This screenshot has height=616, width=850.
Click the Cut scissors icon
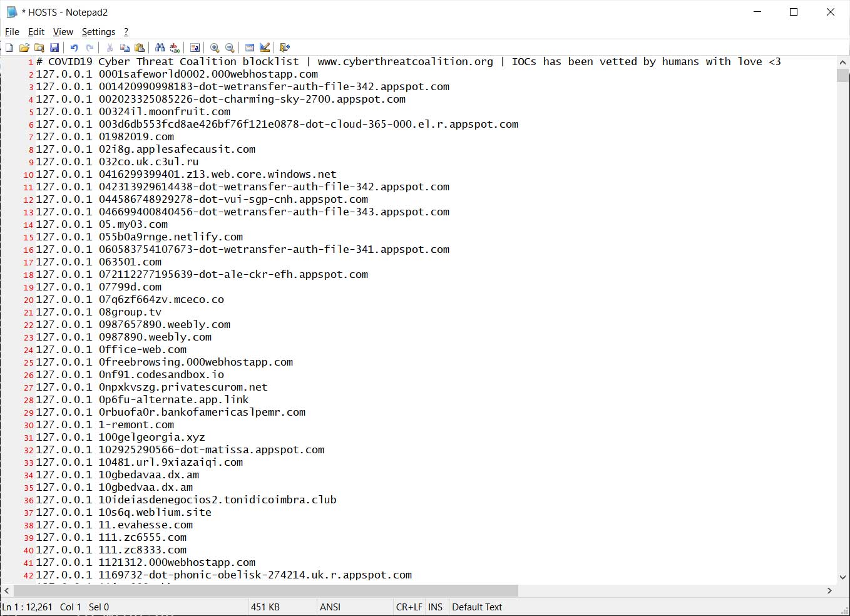(x=110, y=48)
